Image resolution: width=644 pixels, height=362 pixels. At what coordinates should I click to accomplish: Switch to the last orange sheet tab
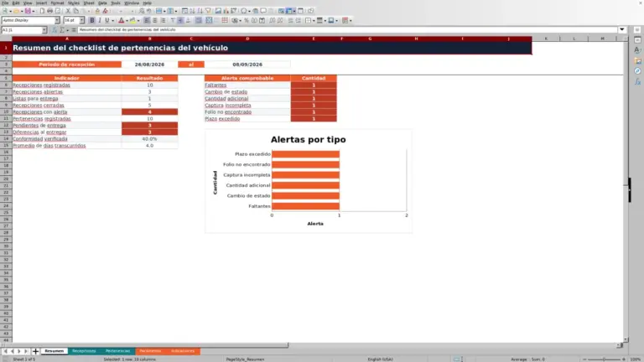tap(183, 351)
